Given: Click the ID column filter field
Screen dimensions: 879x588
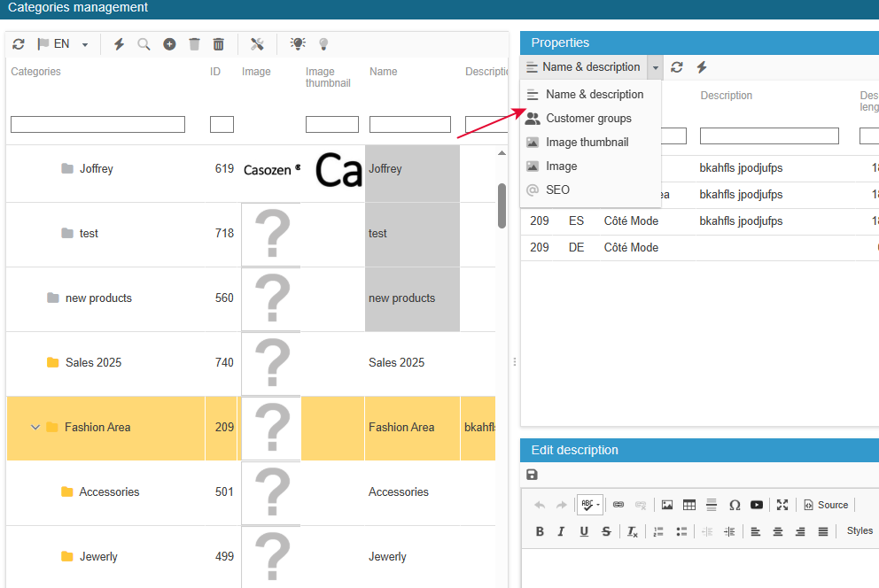Looking at the screenshot, I should (222, 124).
